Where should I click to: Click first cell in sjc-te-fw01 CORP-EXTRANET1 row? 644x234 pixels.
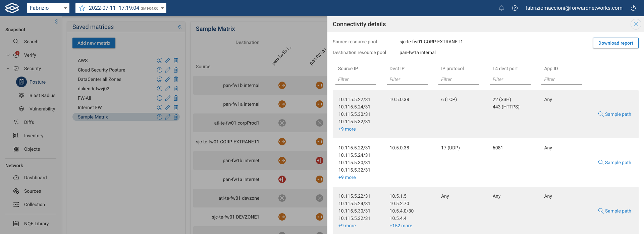tap(282, 142)
